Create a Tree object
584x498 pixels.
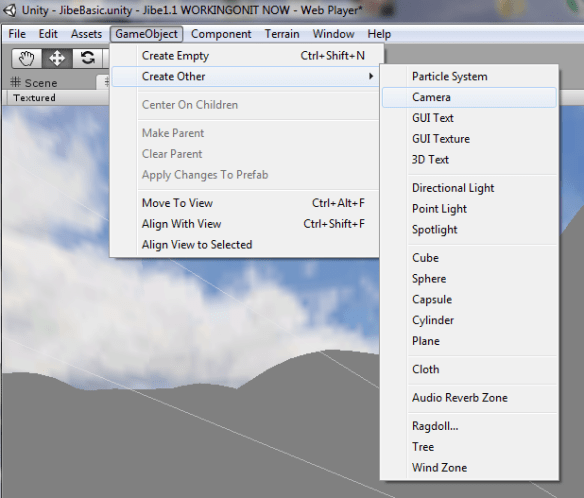469,447
